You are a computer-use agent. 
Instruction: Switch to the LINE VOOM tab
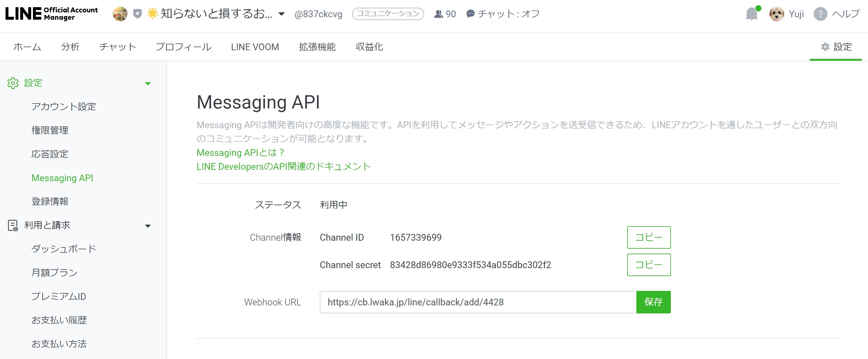coord(255,47)
